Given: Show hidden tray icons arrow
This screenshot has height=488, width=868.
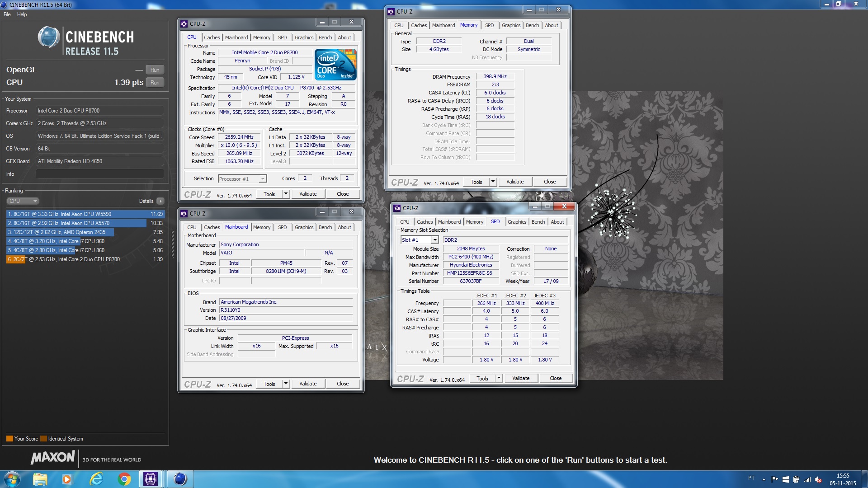Looking at the screenshot, I should 764,479.
